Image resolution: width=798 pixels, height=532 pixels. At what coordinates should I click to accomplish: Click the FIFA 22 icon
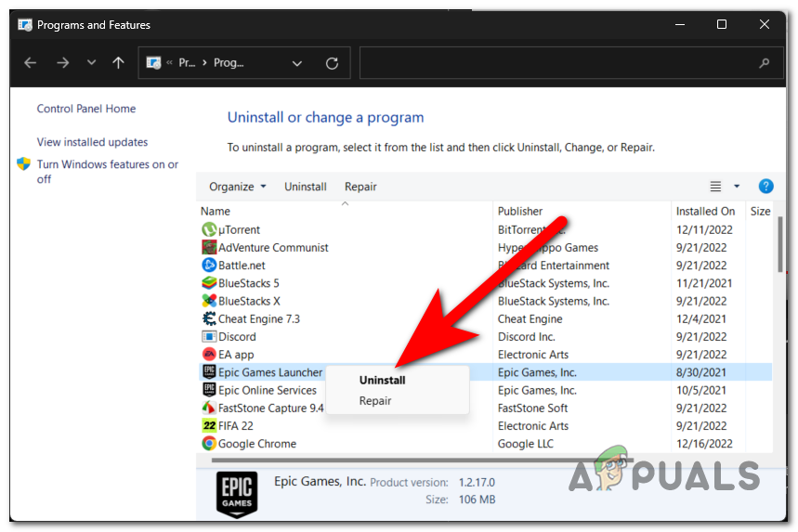[x=209, y=426]
